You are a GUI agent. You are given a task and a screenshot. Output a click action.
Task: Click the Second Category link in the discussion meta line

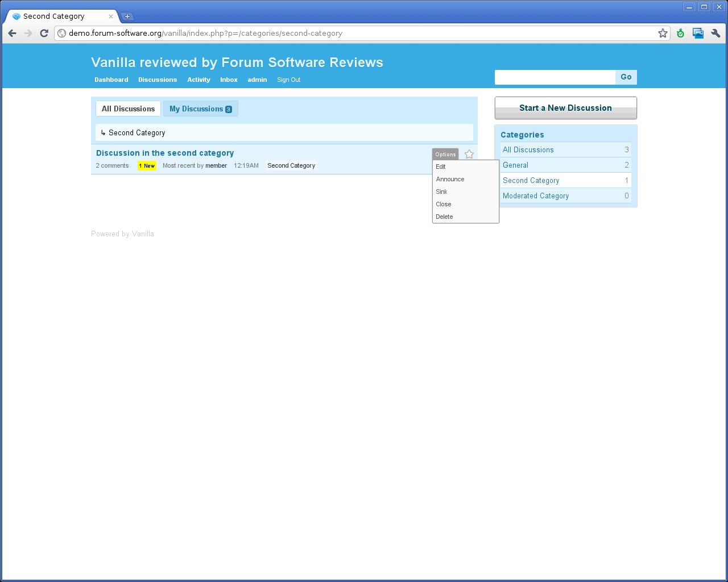(x=291, y=165)
